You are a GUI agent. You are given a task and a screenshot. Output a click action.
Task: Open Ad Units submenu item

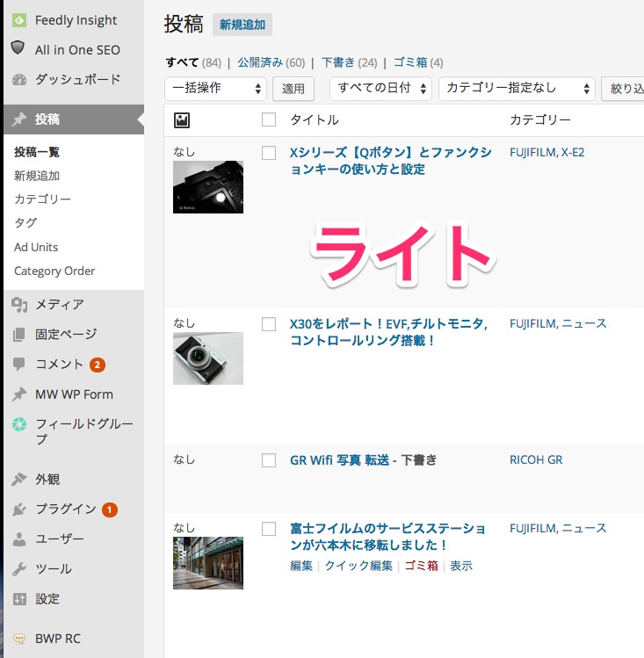tap(36, 247)
